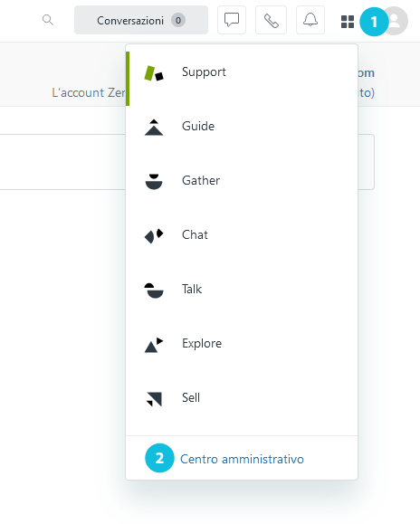Click the Guide product icon
The height and width of the screenshot is (524, 420).
154,128
